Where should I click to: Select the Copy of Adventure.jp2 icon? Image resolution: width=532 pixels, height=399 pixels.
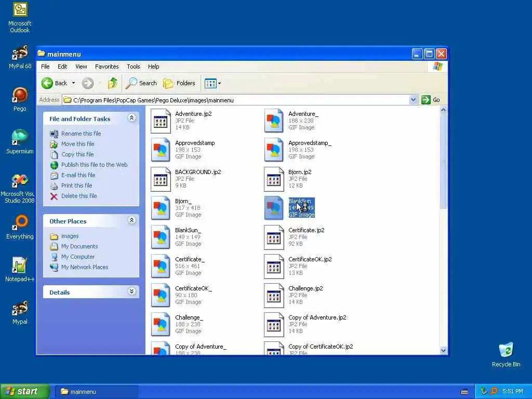coord(274,325)
